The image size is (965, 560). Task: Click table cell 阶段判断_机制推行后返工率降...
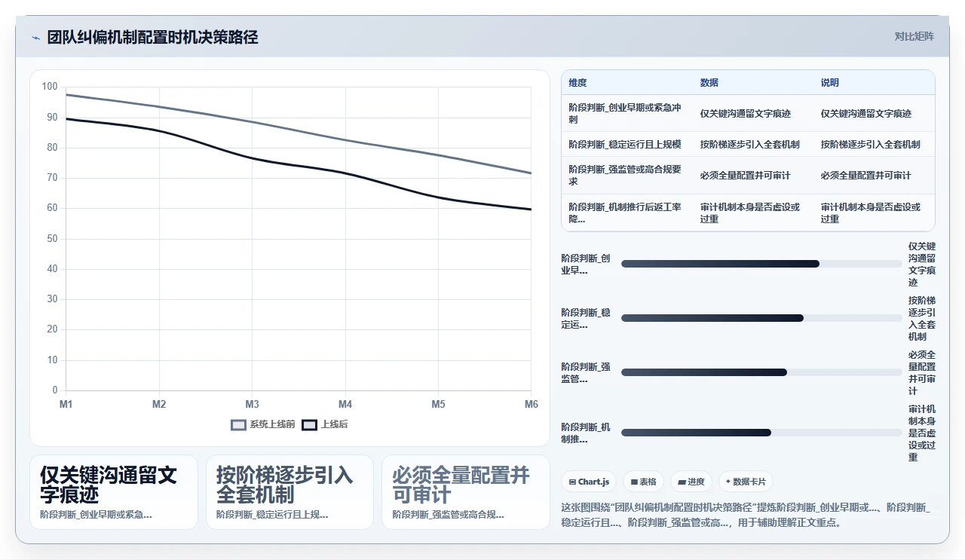(627, 213)
